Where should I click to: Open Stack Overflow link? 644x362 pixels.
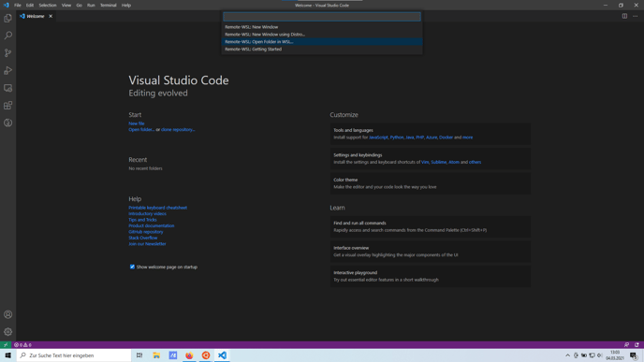point(143,238)
